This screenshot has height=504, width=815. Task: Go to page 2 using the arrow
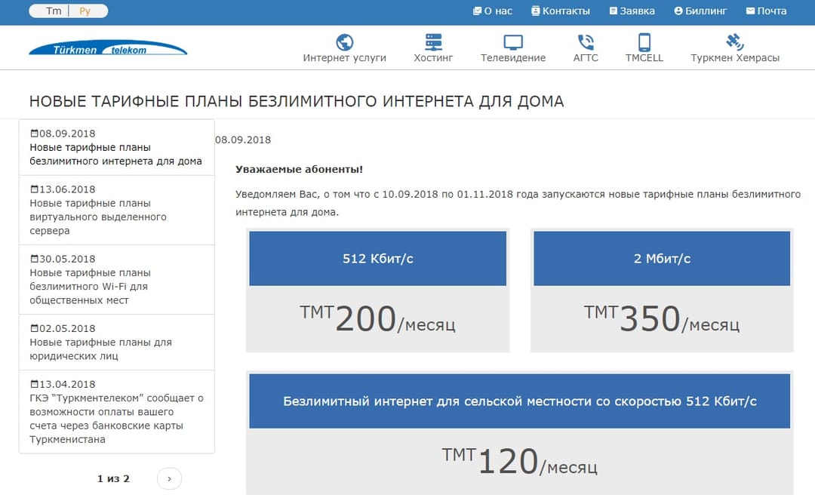point(169,478)
